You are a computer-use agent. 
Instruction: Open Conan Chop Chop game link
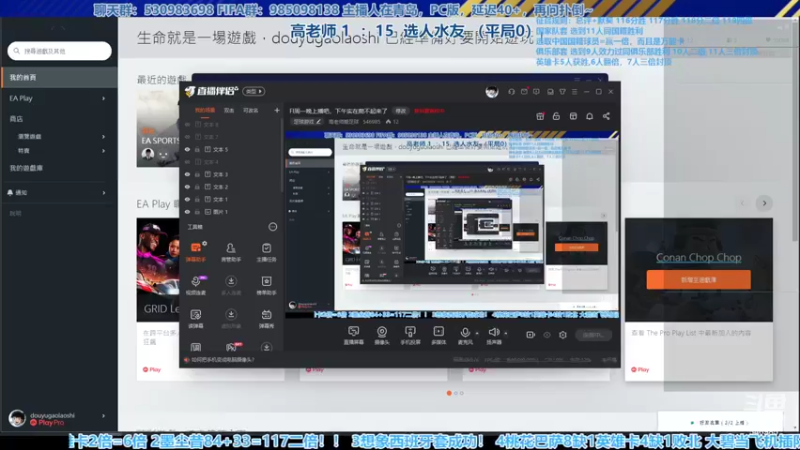pyautogui.click(x=698, y=258)
